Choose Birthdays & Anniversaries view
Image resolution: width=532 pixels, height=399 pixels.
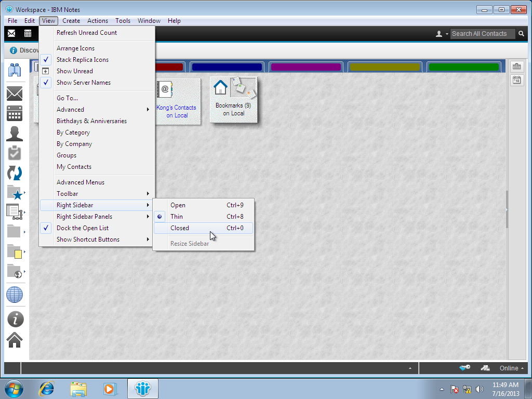pyautogui.click(x=97, y=121)
